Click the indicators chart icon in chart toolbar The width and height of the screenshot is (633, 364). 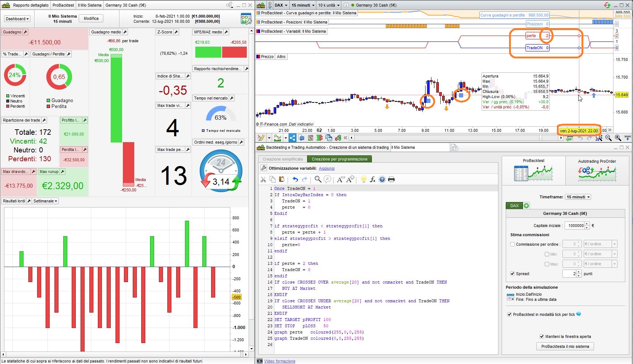[x=277, y=138]
